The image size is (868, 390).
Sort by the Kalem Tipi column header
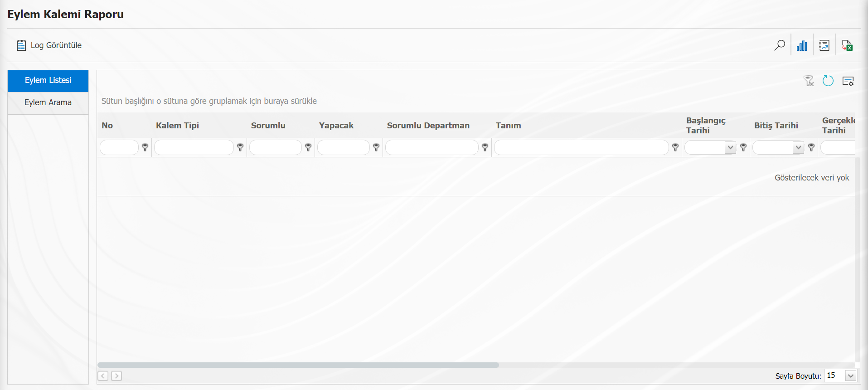178,126
